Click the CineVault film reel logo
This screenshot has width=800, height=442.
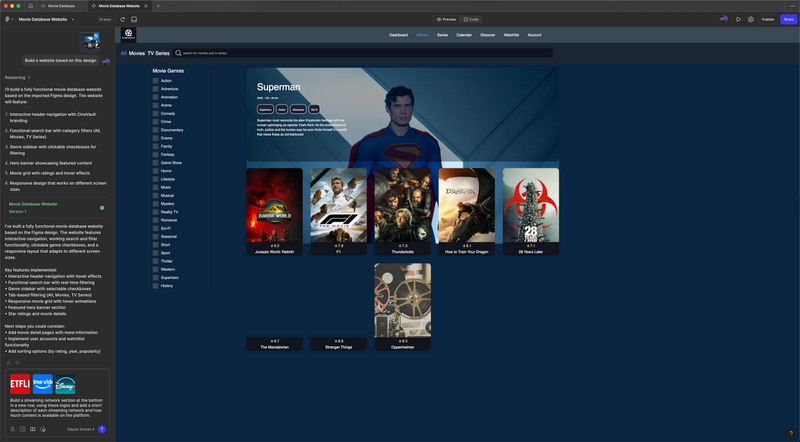pos(129,34)
